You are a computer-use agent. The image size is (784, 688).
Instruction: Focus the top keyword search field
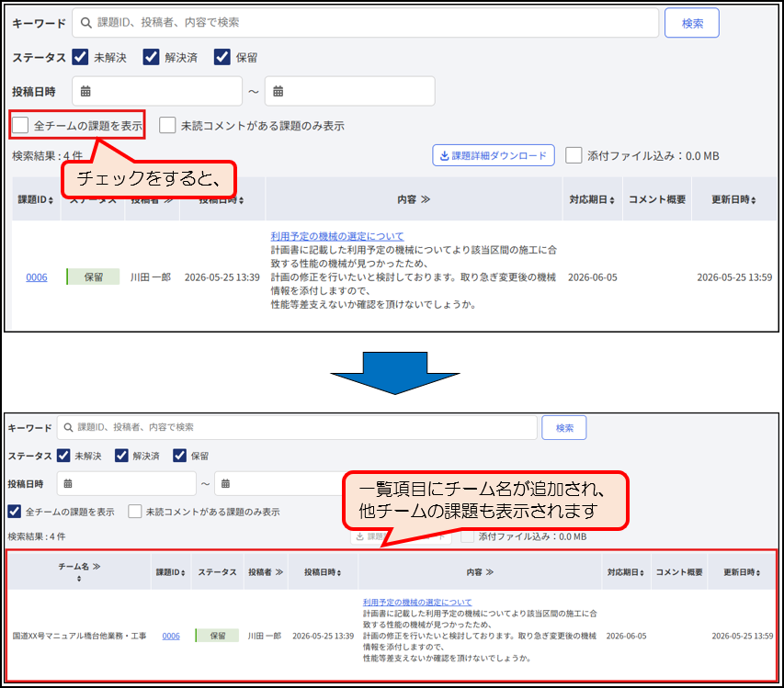tap(366, 23)
